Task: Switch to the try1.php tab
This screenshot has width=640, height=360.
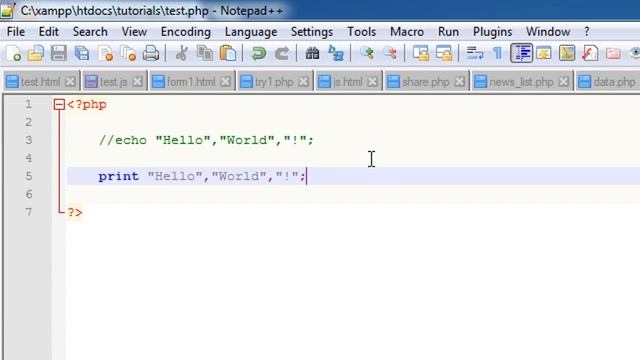Action: pyautogui.click(x=274, y=82)
